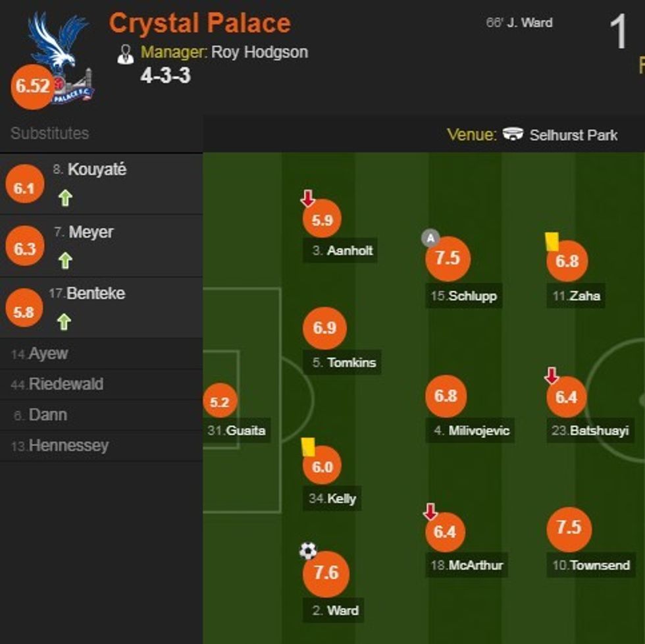Click the green substitution arrow under Kouyaté
645x644 pixels.
point(64,198)
